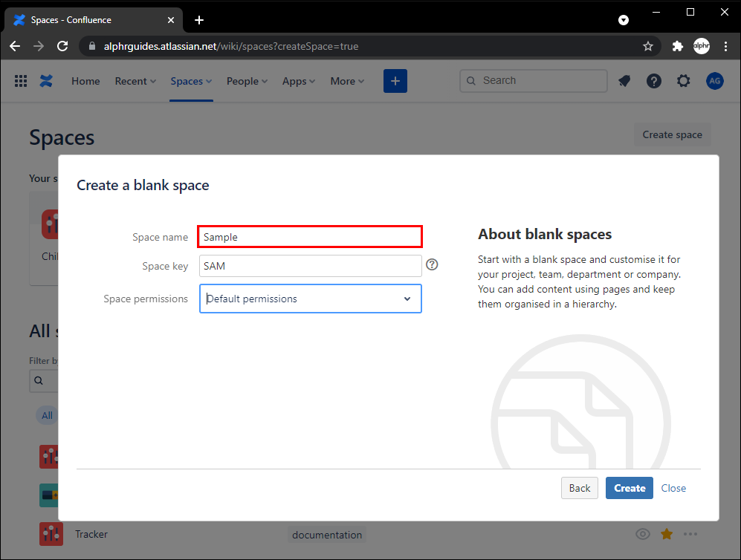Image resolution: width=741 pixels, height=560 pixels.
Task: Open the settings gear icon
Action: [684, 81]
